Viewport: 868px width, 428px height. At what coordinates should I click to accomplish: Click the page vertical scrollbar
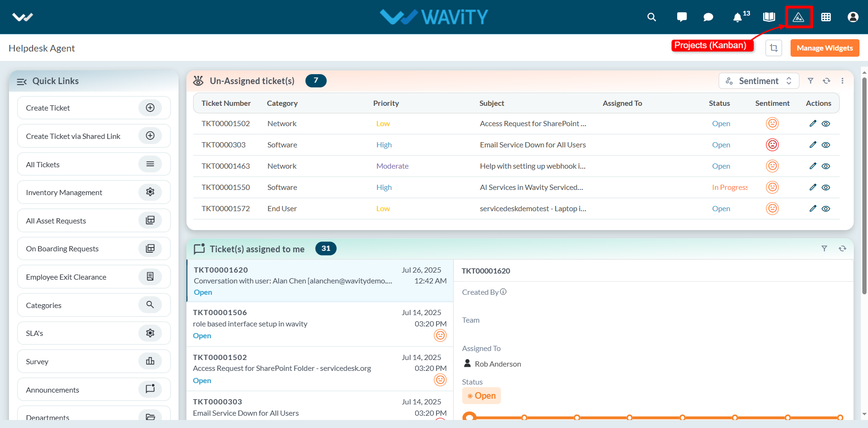click(x=864, y=186)
